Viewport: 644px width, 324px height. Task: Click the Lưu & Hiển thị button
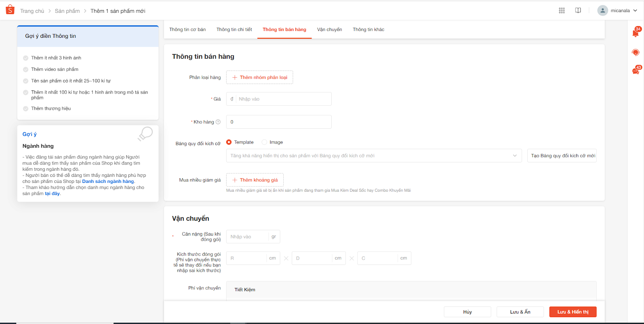572,312
